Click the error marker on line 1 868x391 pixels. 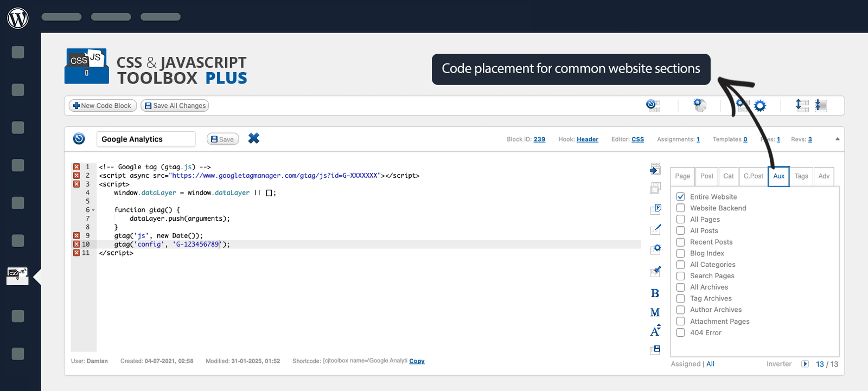[76, 167]
